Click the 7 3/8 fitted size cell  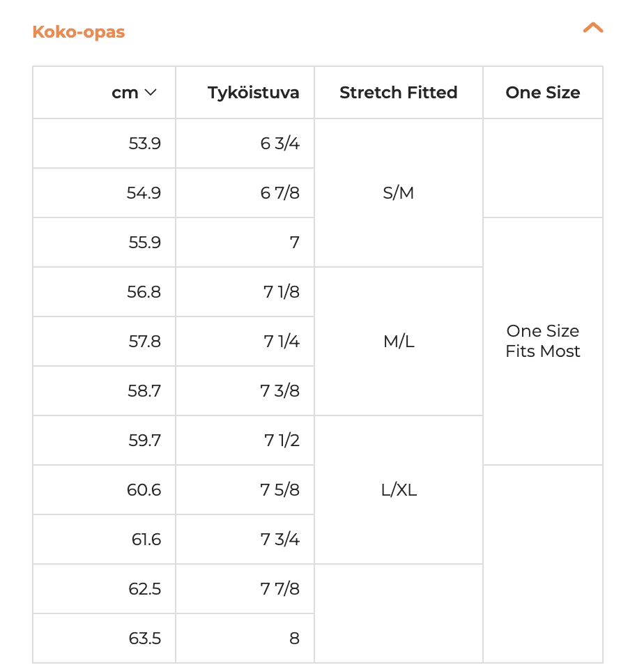(245, 391)
